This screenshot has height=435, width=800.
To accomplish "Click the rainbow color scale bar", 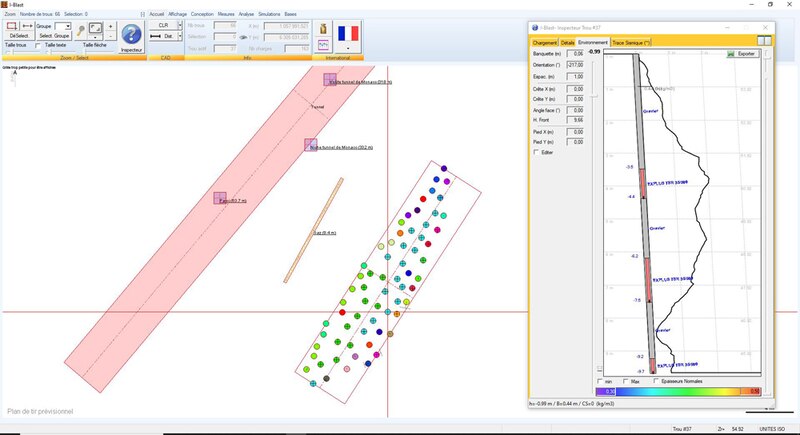I will tap(679, 392).
